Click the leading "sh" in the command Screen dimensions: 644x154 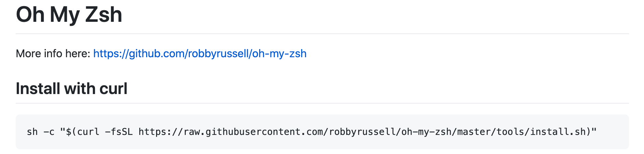click(x=32, y=132)
